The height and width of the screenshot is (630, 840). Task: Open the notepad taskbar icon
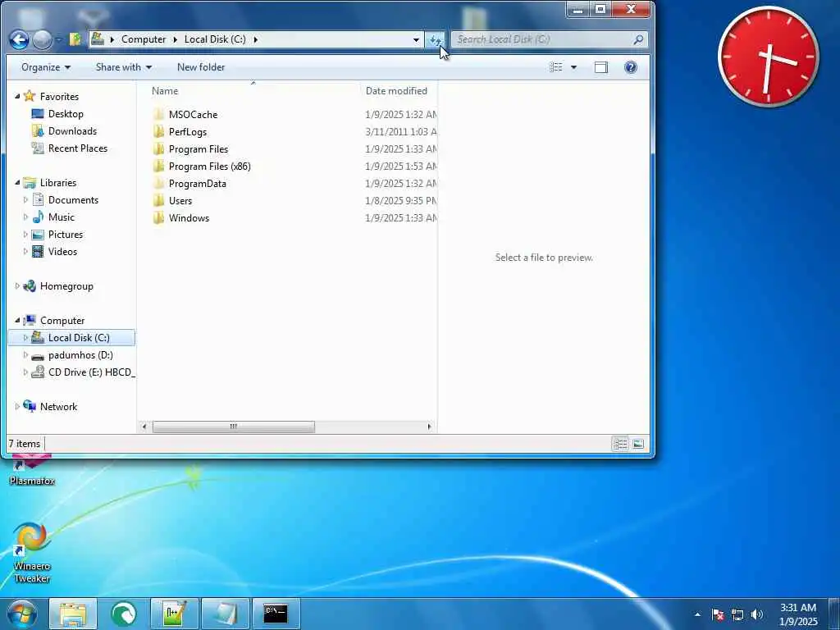pyautogui.click(x=226, y=614)
